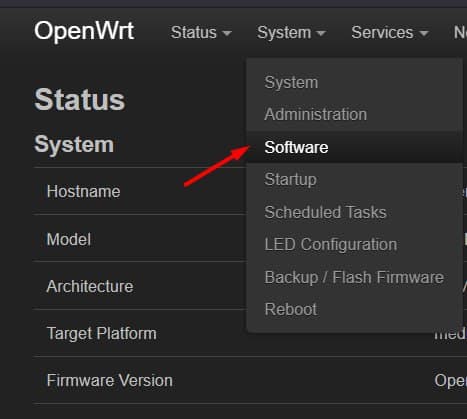This screenshot has width=467, height=419.
Task: Click the OpenWrt logo link
Action: click(x=84, y=31)
